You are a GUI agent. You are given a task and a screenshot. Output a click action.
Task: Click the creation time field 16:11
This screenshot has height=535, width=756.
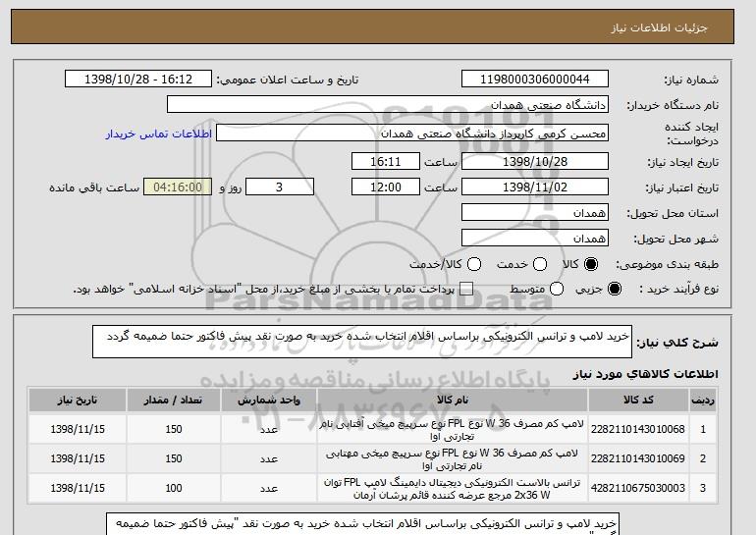pos(386,161)
